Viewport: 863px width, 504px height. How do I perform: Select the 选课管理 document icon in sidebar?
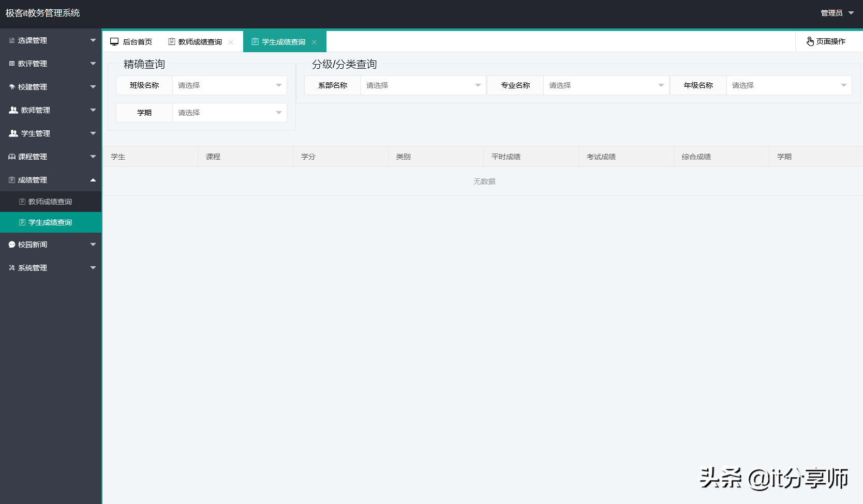pos(11,40)
